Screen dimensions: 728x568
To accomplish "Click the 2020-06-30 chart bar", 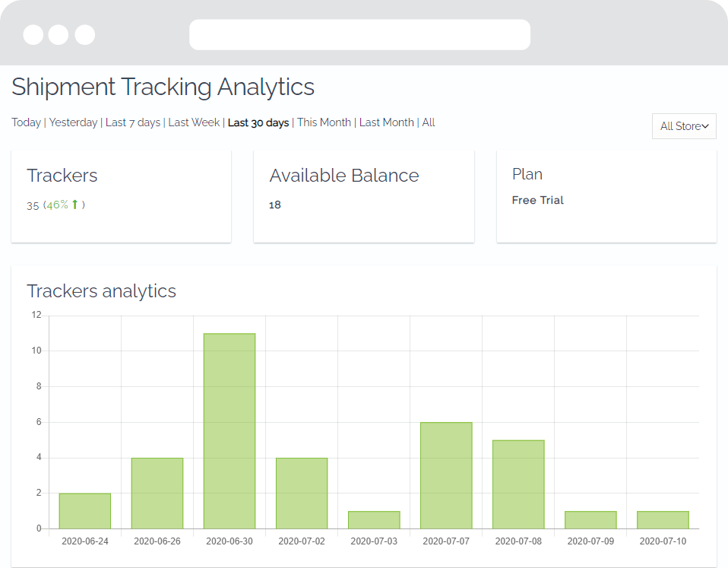I will pyautogui.click(x=229, y=431).
